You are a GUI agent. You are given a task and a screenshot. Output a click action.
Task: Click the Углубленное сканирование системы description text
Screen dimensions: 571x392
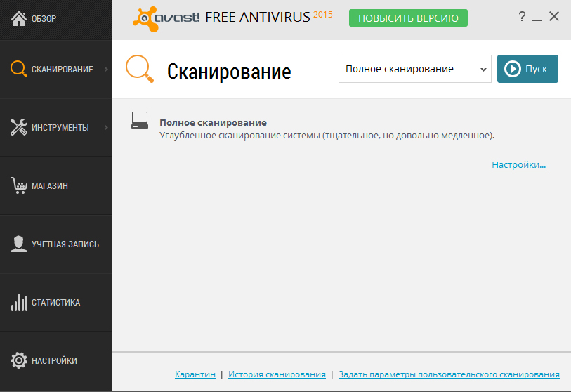[x=327, y=136]
